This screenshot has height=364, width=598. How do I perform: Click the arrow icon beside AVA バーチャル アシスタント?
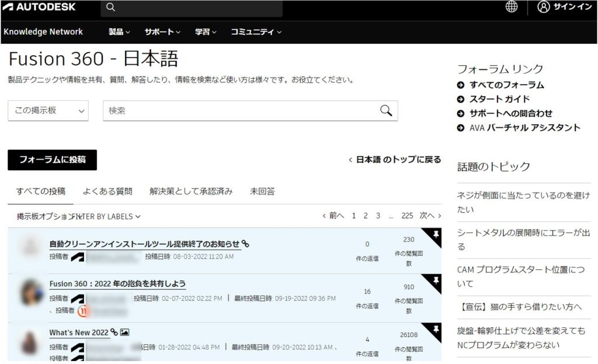pyautogui.click(x=461, y=128)
